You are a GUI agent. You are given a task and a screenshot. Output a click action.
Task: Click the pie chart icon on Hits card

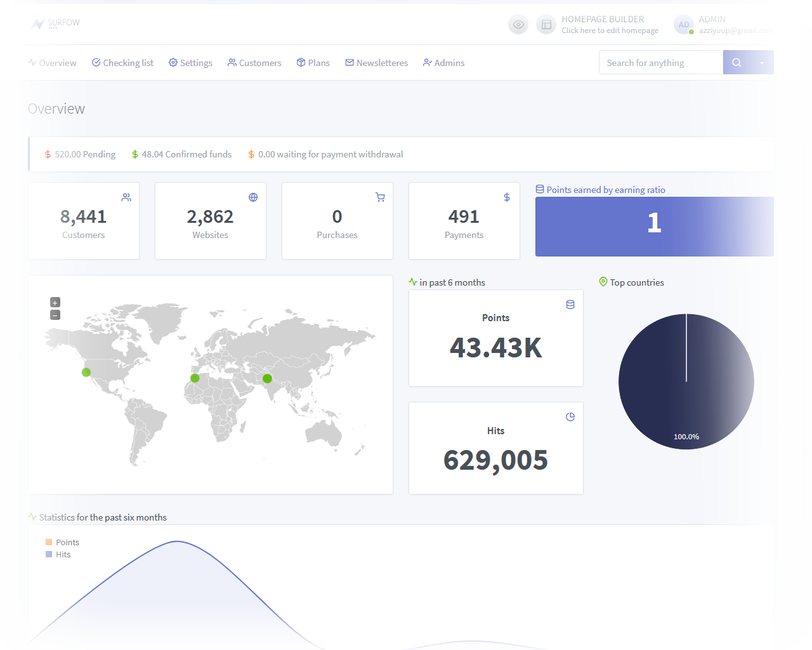pos(570,417)
